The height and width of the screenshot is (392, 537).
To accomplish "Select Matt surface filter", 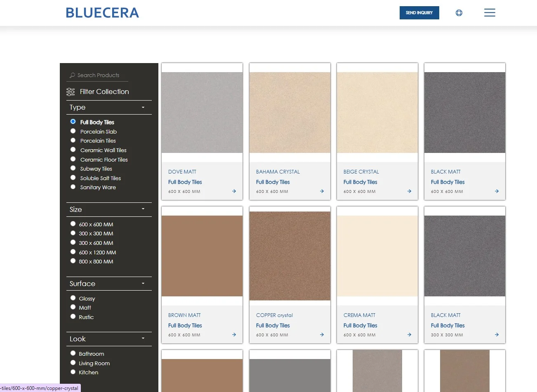I will (73, 307).
